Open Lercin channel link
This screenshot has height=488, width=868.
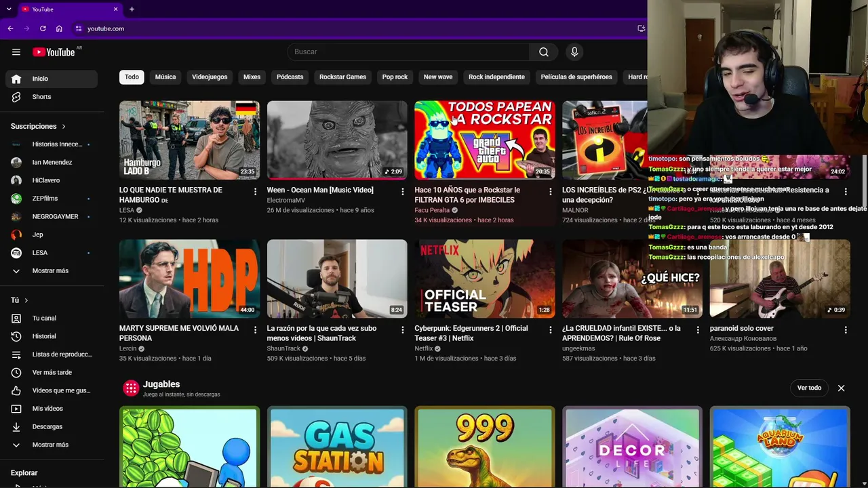click(128, 348)
